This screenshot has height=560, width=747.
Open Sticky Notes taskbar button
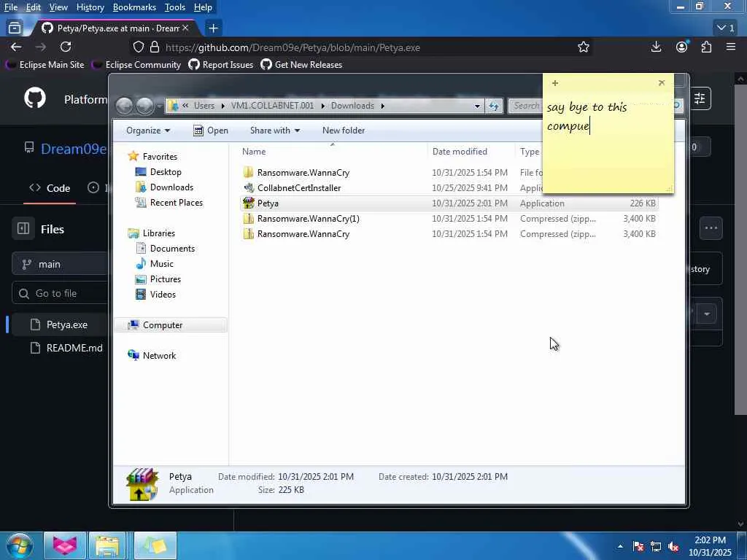coord(155,545)
